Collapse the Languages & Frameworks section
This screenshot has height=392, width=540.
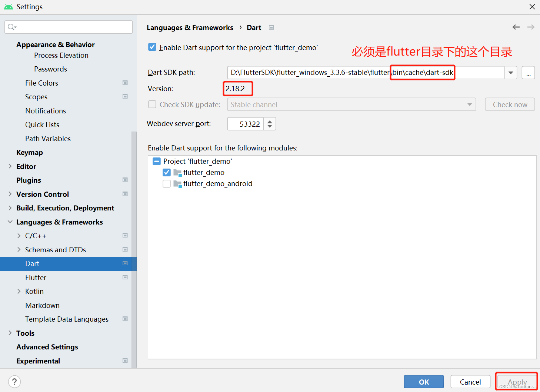(10, 222)
